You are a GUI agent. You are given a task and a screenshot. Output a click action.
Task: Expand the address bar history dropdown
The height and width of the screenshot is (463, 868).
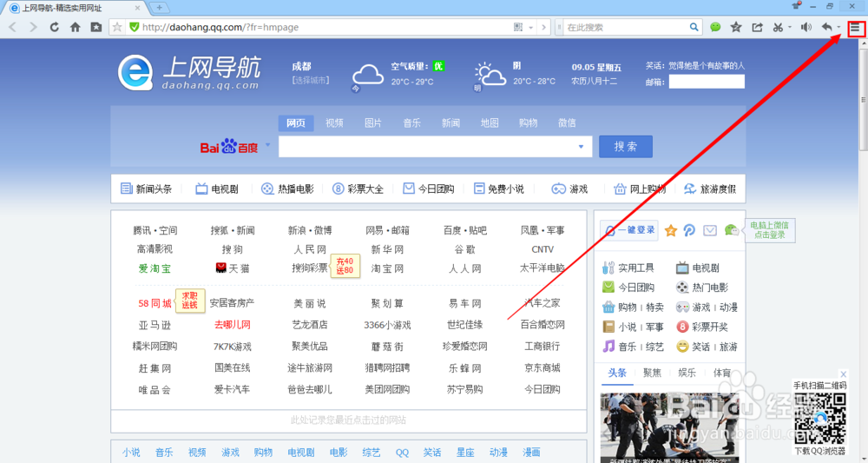[531, 27]
